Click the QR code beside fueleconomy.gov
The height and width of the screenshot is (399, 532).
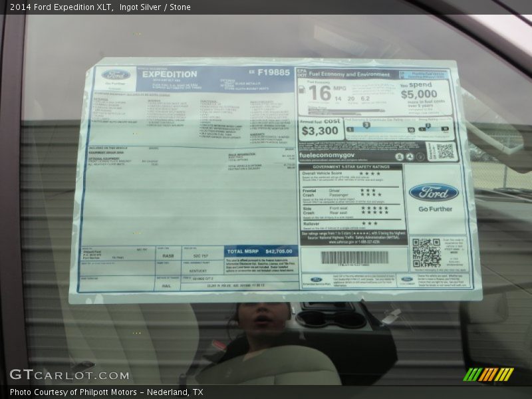tap(444, 151)
